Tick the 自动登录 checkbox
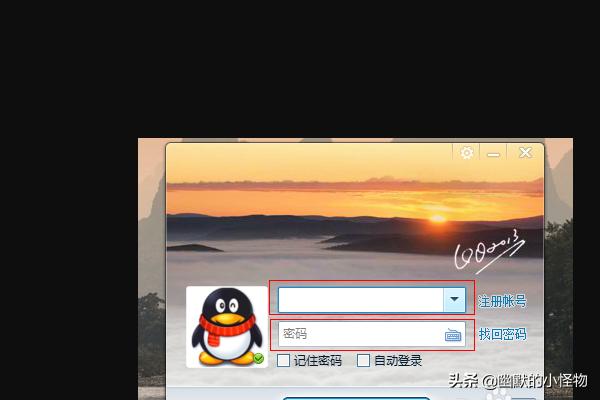The width and height of the screenshot is (600, 400). [364, 361]
